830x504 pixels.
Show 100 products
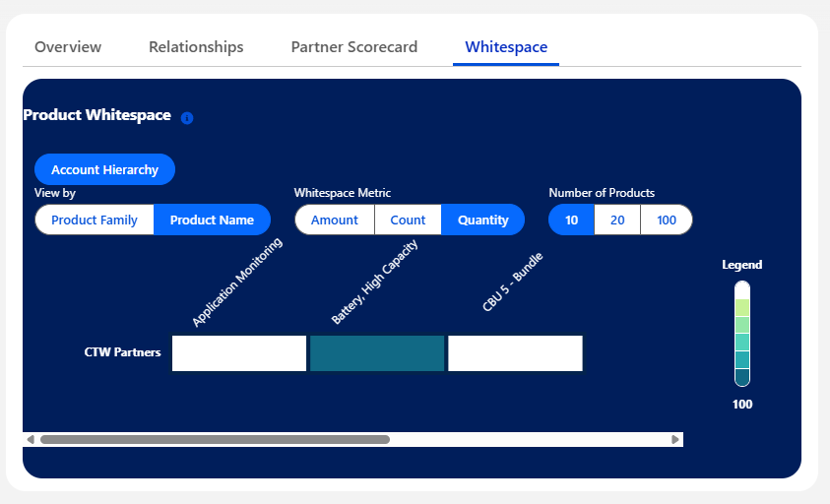pyautogui.click(x=667, y=220)
